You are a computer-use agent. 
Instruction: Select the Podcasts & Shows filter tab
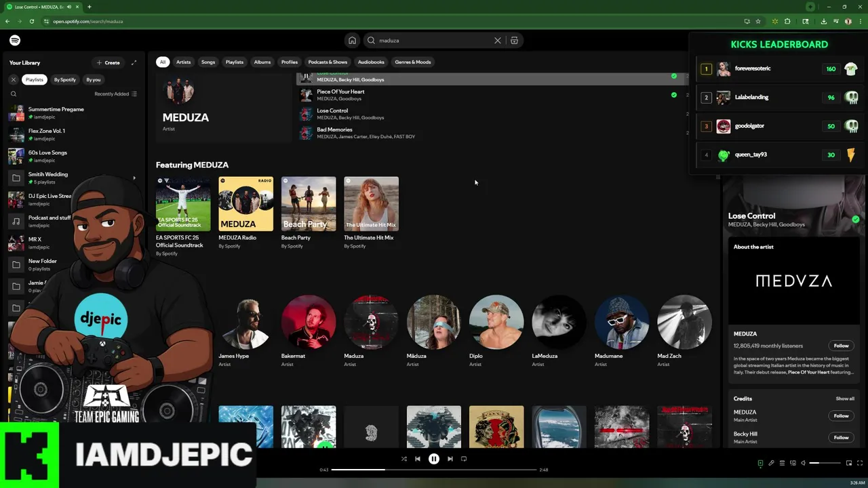(x=328, y=62)
